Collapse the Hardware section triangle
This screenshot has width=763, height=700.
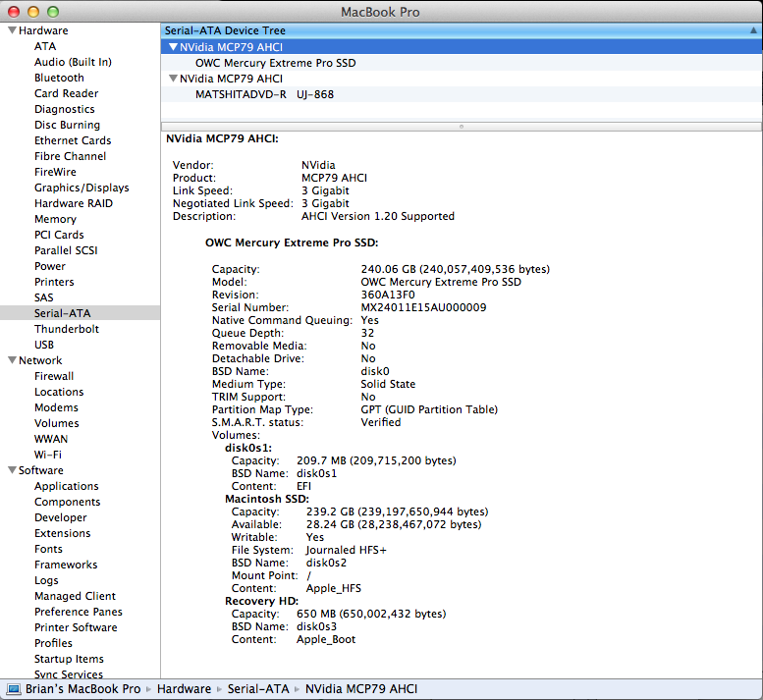(x=12, y=30)
